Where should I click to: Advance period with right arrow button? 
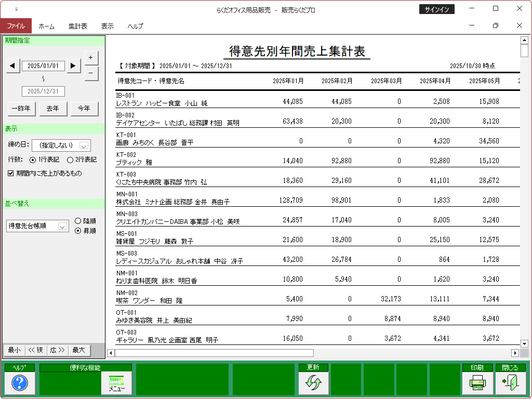(x=74, y=65)
